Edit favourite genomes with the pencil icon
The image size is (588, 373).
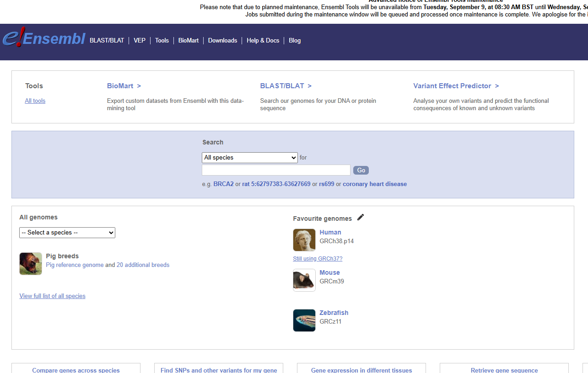click(x=361, y=217)
